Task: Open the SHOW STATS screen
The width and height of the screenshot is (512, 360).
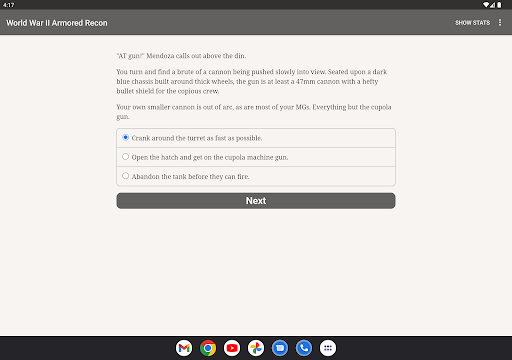Action: point(472,23)
